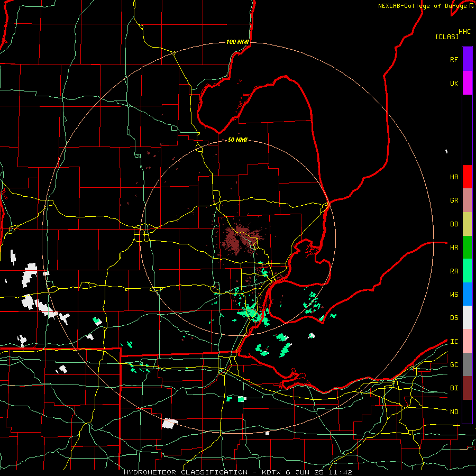The image size is (476, 476).
Task: Click the 'HR' legend label
Action: point(454,248)
